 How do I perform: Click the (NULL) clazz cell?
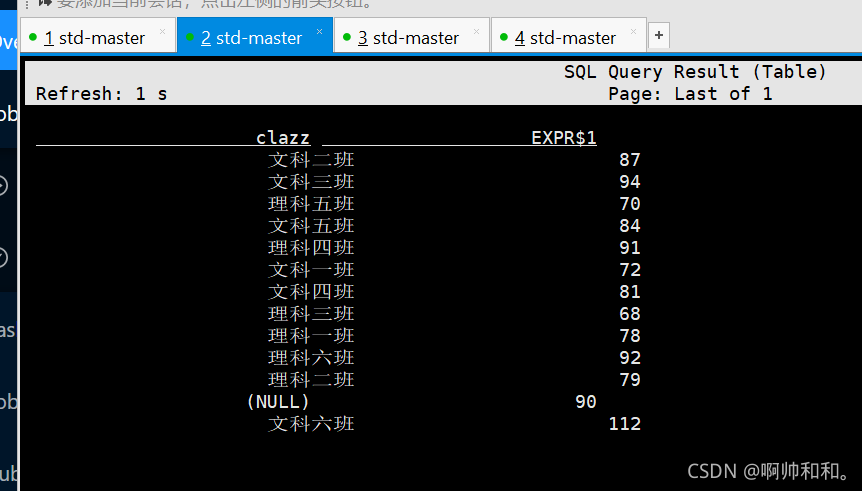278,402
